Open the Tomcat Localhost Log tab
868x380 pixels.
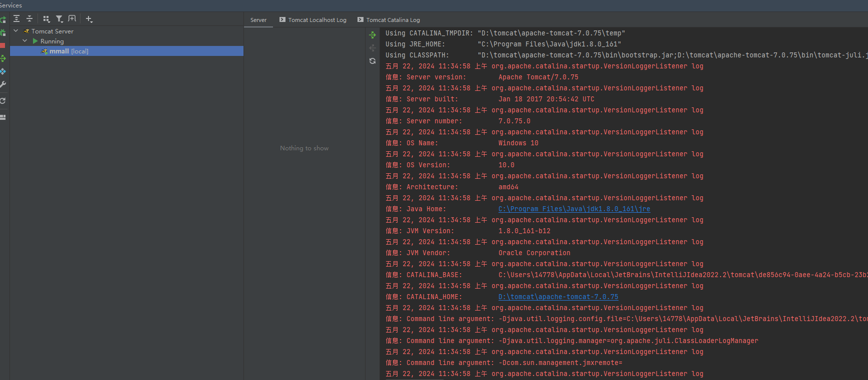(x=313, y=20)
